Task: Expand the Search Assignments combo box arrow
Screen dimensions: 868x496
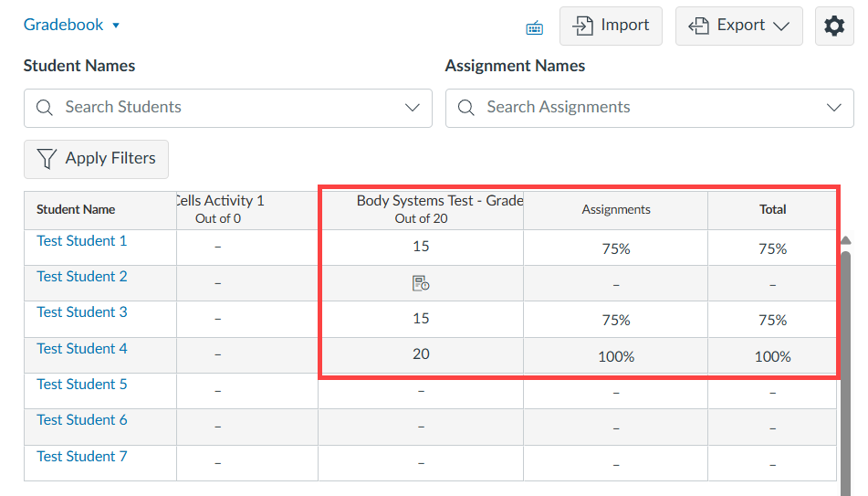Action: coord(833,108)
